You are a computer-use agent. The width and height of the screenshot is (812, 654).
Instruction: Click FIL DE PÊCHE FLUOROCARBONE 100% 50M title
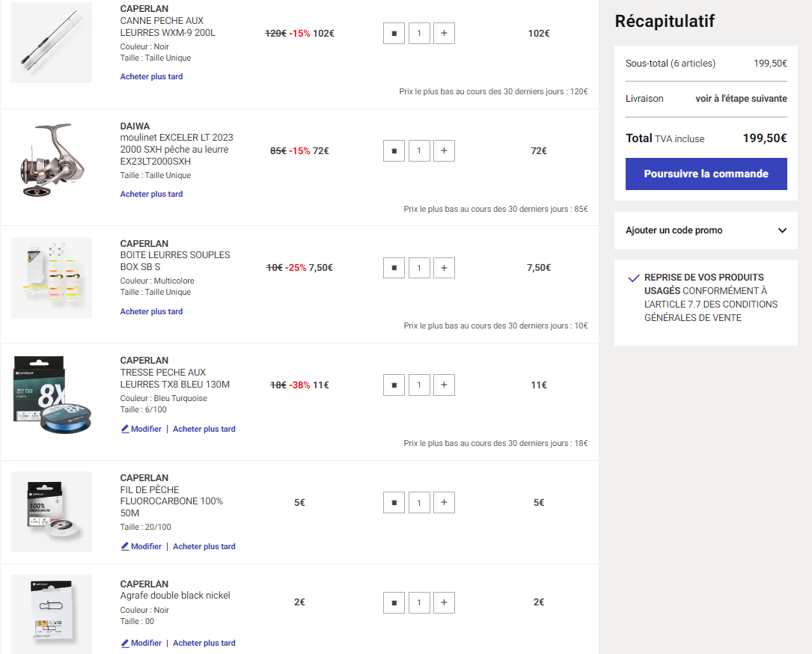[x=171, y=501]
